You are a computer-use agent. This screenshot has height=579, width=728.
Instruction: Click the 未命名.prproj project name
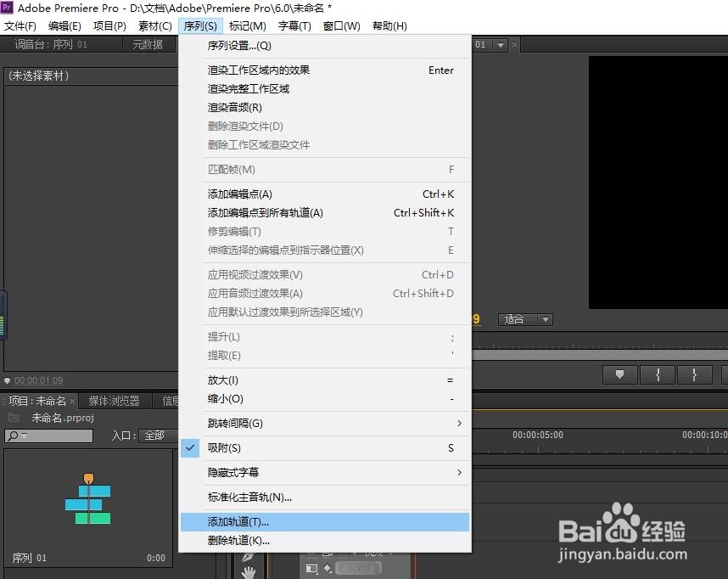pyautogui.click(x=63, y=418)
